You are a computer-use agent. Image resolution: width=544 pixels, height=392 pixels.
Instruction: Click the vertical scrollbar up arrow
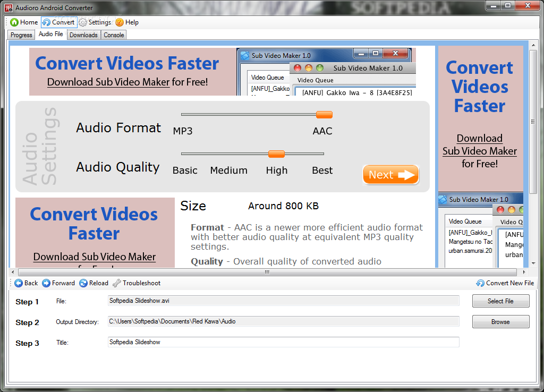click(533, 45)
